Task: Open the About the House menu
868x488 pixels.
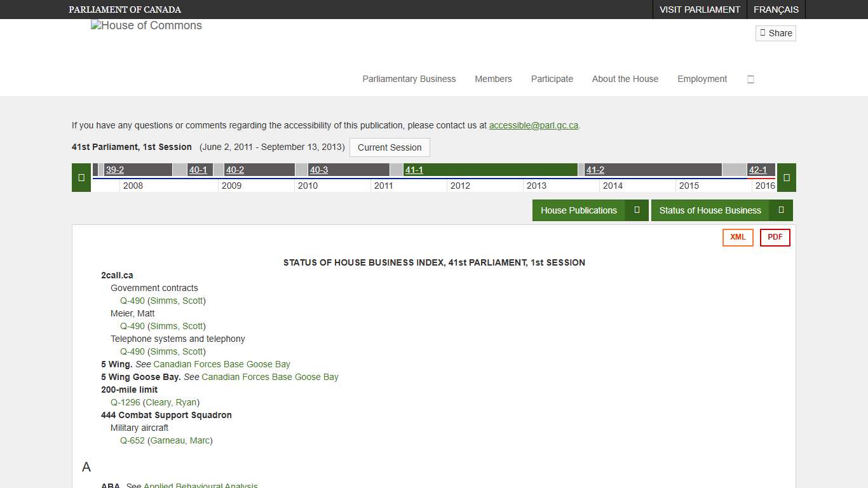Action: (625, 79)
